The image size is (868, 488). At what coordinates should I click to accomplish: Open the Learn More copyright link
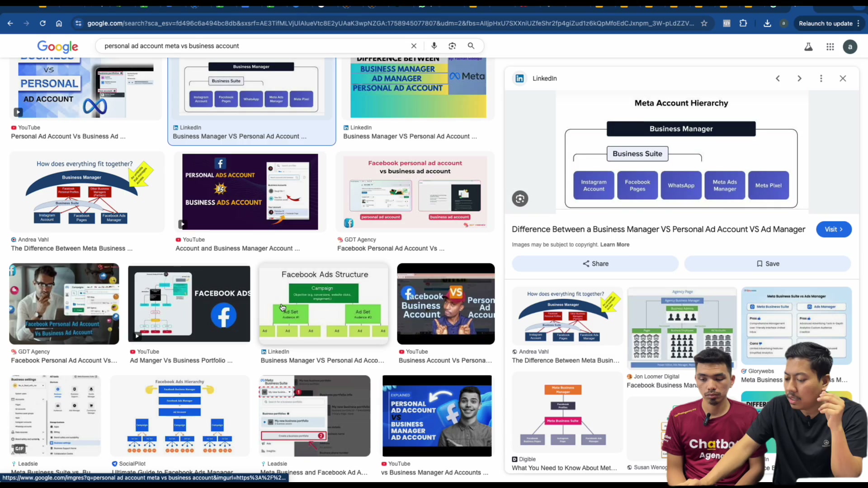614,244
